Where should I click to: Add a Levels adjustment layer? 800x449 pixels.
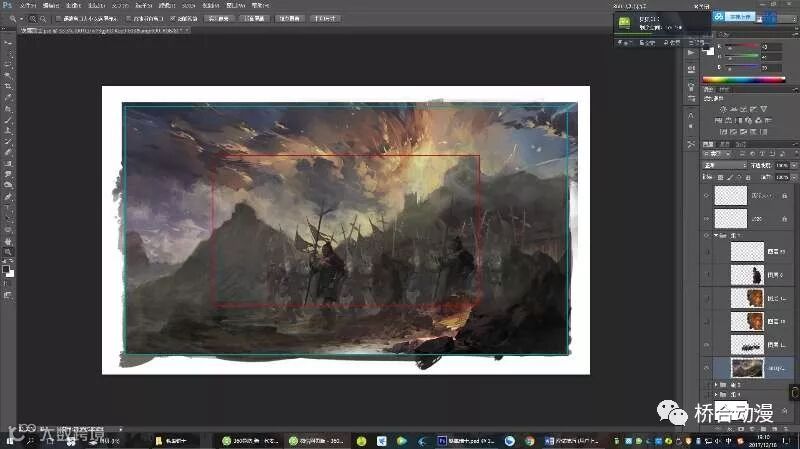pyautogui.click(x=733, y=109)
